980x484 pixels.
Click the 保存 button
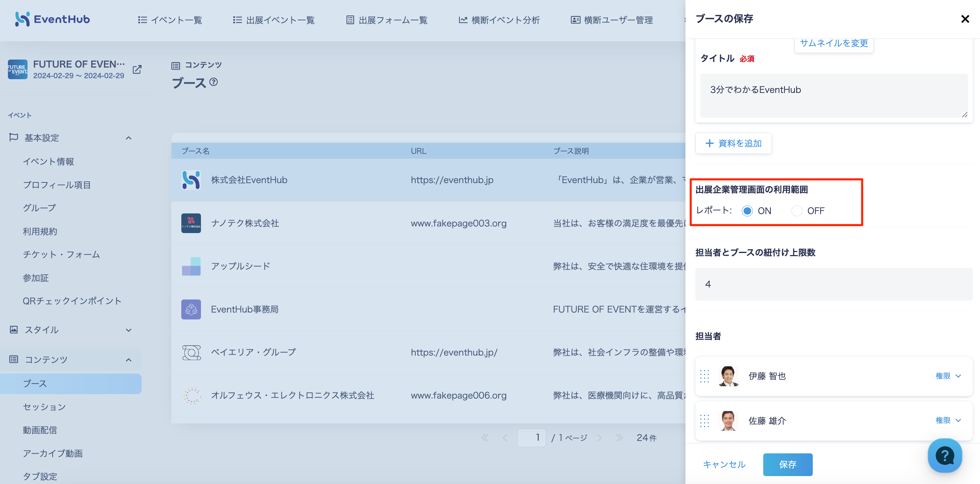click(788, 465)
